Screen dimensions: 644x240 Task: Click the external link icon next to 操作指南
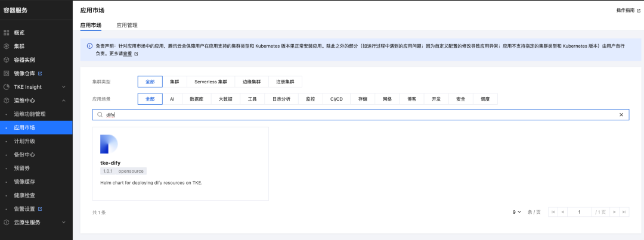point(638,11)
